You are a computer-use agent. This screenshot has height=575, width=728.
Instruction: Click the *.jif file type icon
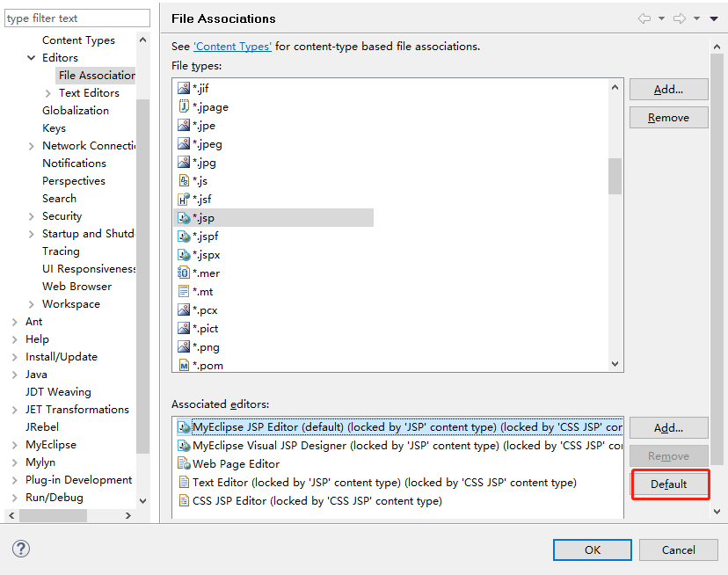184,88
